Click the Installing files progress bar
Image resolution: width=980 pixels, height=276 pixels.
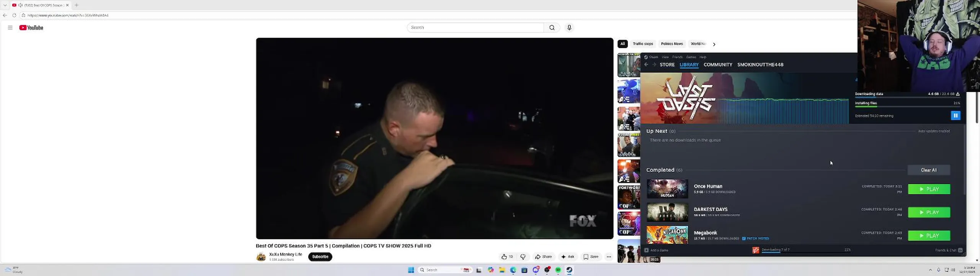pyautogui.click(x=907, y=107)
